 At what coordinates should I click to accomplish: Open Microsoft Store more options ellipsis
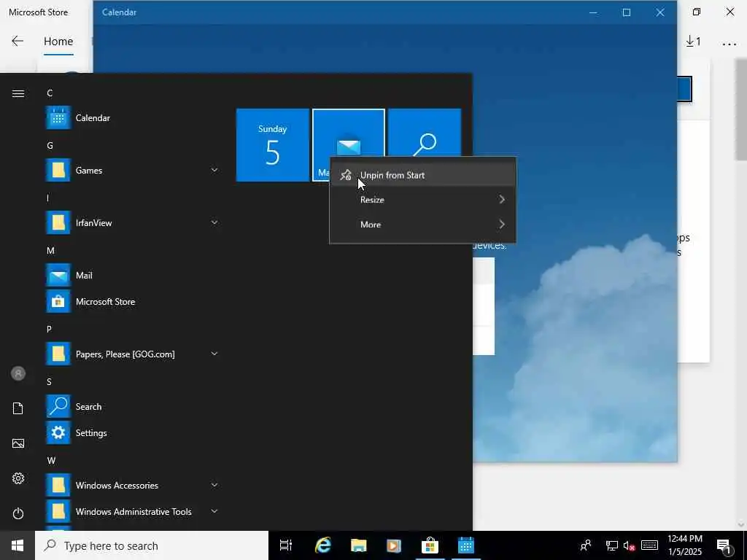(729, 44)
